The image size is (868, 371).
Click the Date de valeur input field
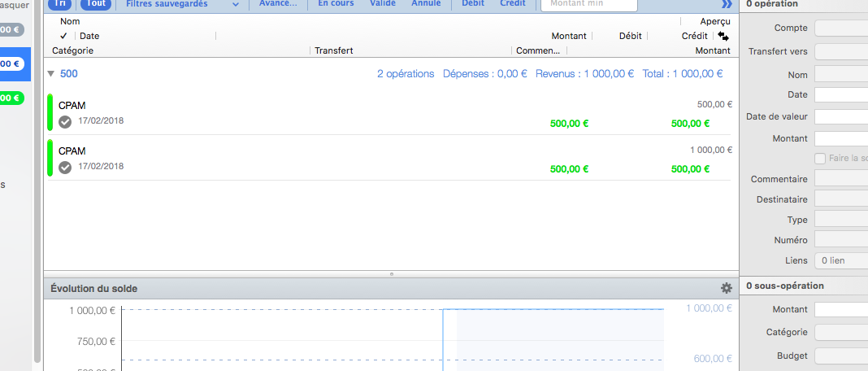[x=841, y=117]
